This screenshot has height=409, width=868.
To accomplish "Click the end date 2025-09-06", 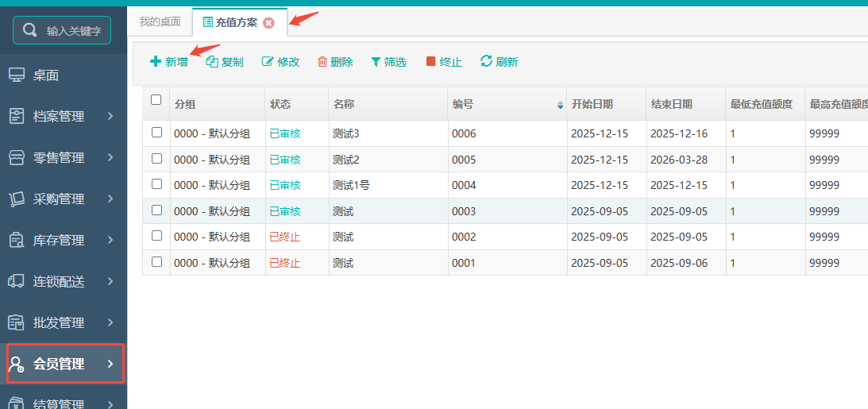I will point(679,263).
